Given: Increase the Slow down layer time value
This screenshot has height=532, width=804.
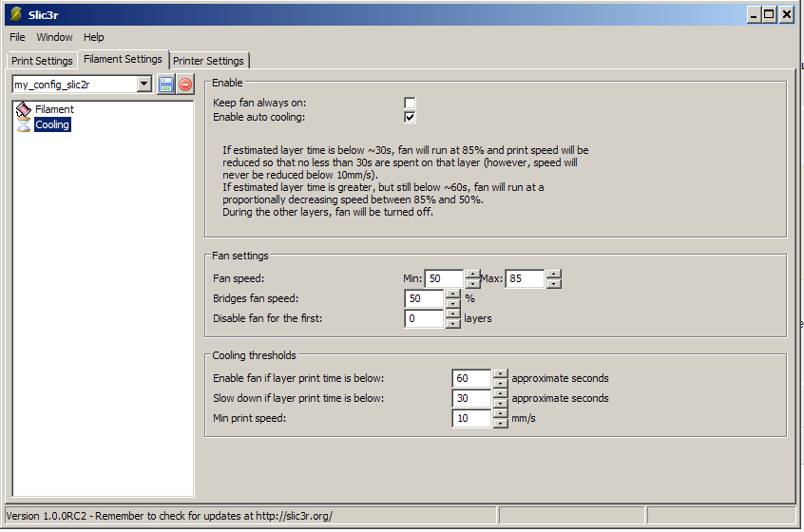Looking at the screenshot, I should click(x=501, y=393).
